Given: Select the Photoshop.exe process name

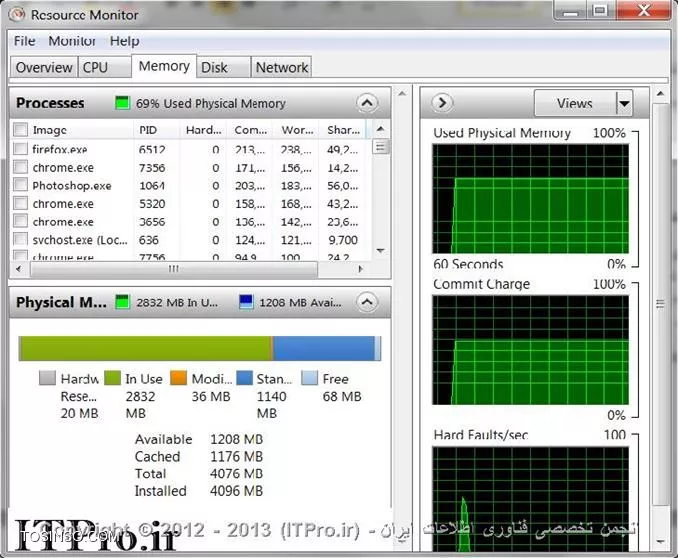Looking at the screenshot, I should coord(72,186).
